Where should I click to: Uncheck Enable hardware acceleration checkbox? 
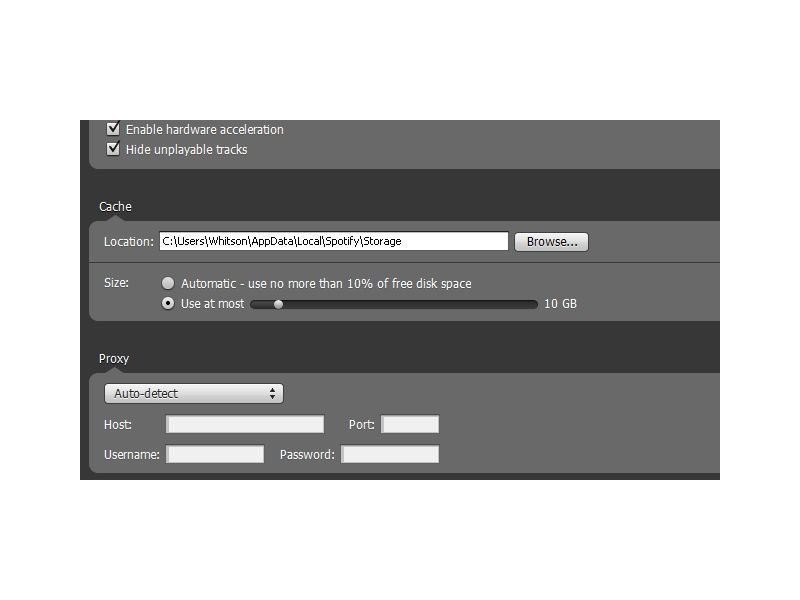113,128
